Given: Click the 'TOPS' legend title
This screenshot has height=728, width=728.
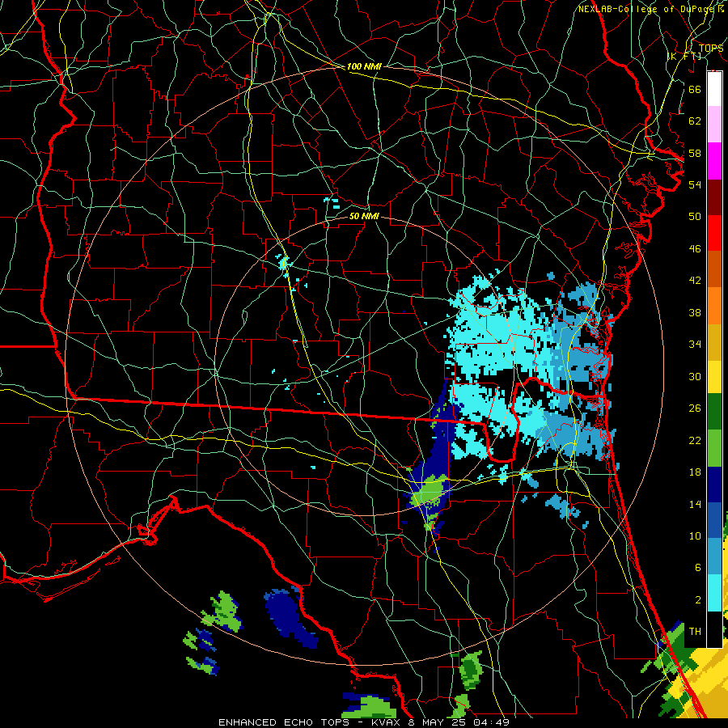Looking at the screenshot, I should 711,49.
